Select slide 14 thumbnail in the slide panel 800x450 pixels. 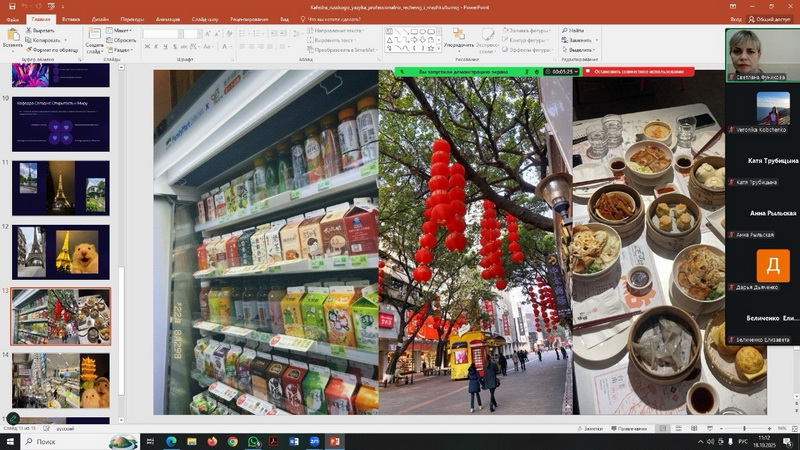click(x=61, y=380)
